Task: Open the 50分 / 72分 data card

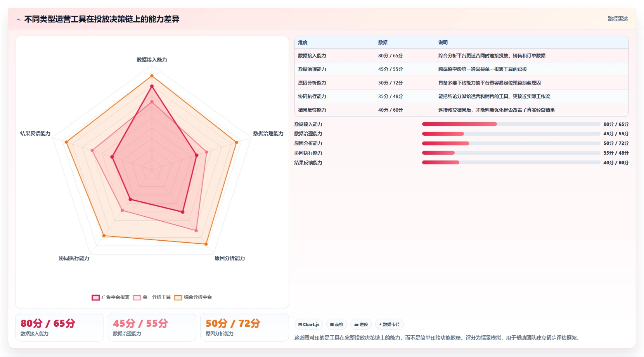Action: pyautogui.click(x=244, y=327)
